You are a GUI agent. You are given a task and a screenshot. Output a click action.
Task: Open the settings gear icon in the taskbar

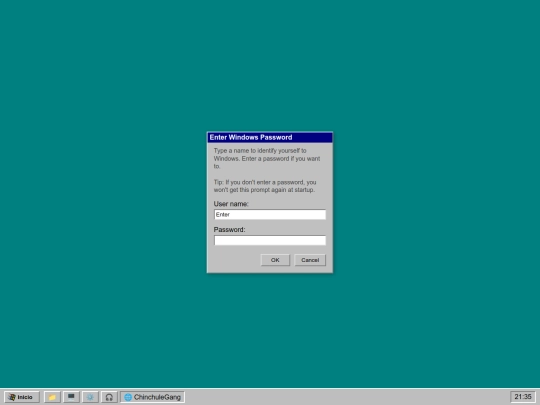tap(90, 397)
